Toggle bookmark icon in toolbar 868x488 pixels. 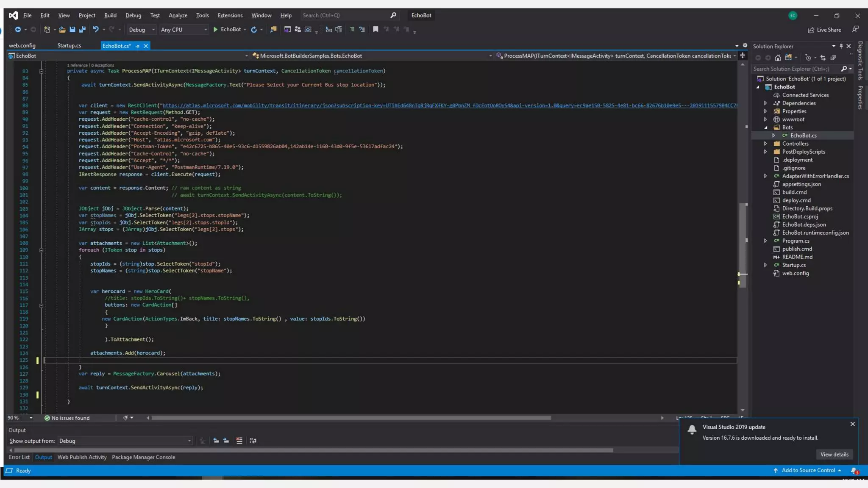pos(376,30)
